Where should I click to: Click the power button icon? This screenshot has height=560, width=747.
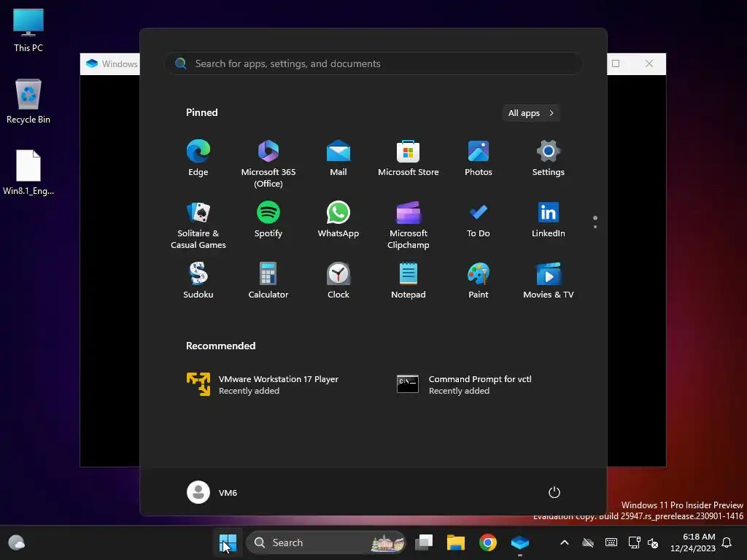point(554,492)
